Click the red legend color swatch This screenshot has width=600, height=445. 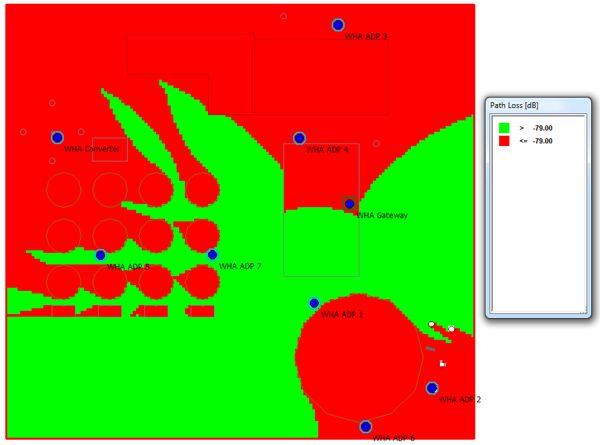click(504, 141)
